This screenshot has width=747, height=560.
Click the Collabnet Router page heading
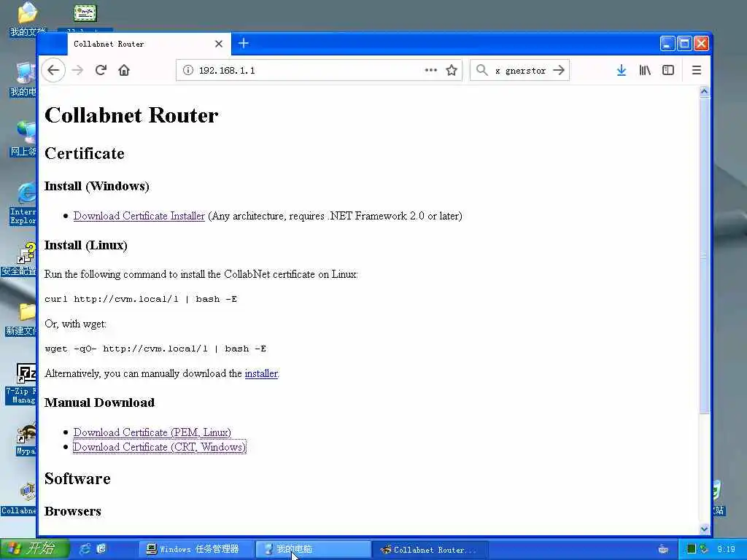tap(131, 115)
